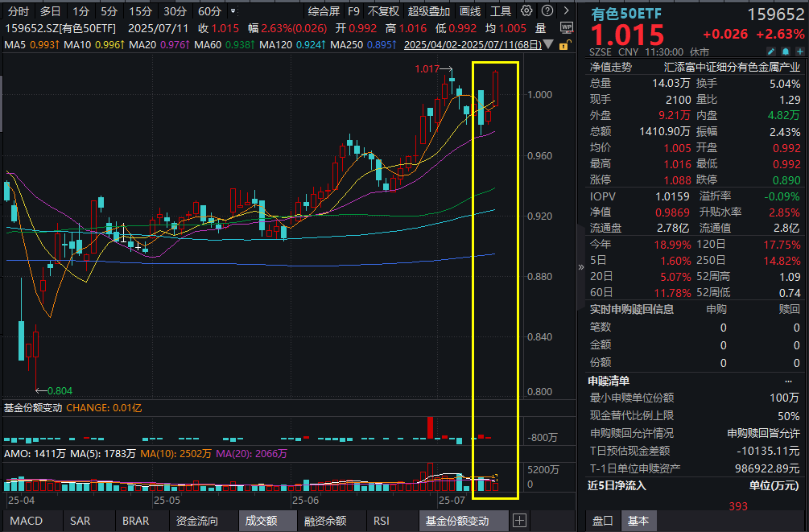The height and width of the screenshot is (532, 809).
Task: Toggle 不复权 price adjustment mode
Action: point(383,11)
